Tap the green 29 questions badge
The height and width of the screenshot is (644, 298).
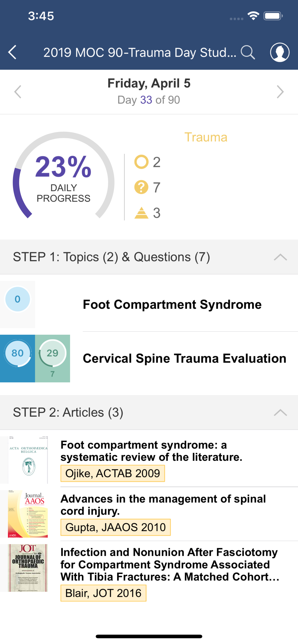tap(52, 353)
